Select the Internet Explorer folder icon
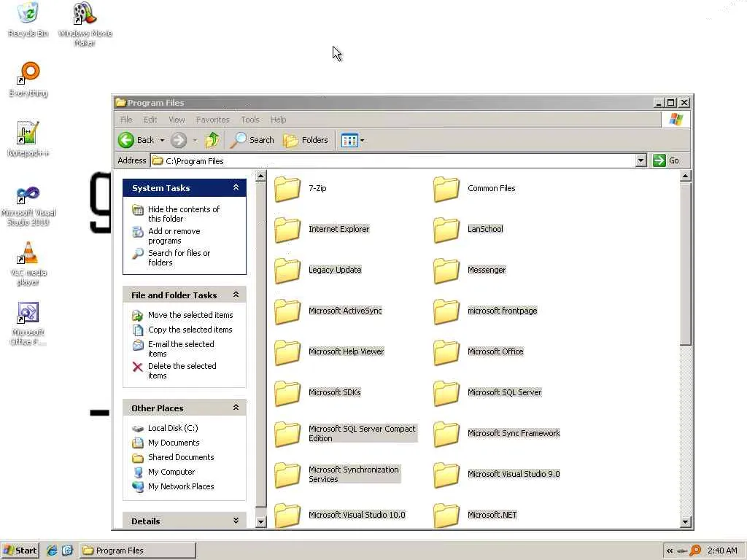 tap(287, 230)
